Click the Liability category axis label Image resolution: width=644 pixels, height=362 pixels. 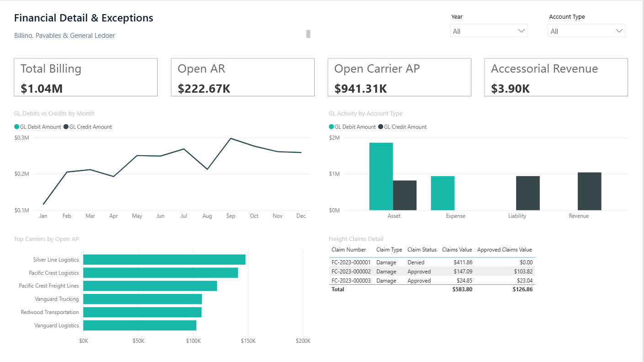click(517, 216)
